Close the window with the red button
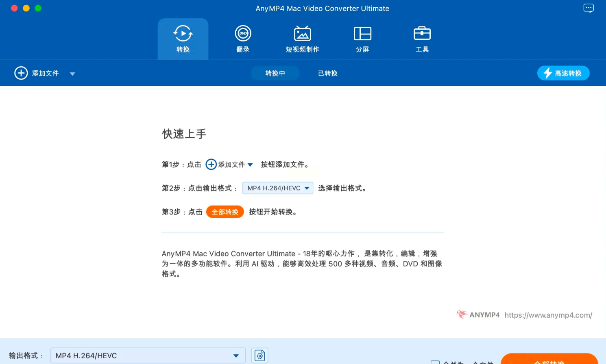This screenshot has width=606, height=364. (x=14, y=8)
